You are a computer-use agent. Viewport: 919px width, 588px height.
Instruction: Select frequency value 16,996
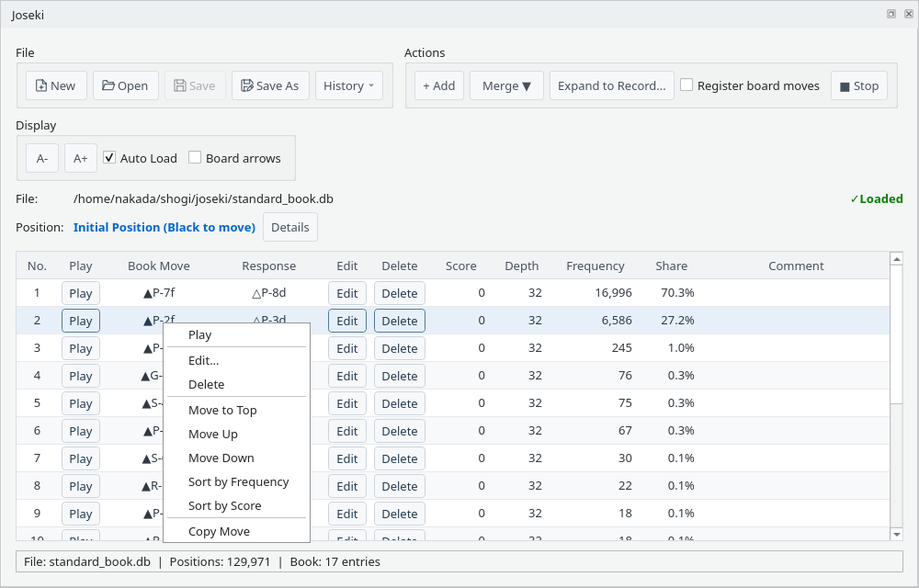tap(613, 293)
